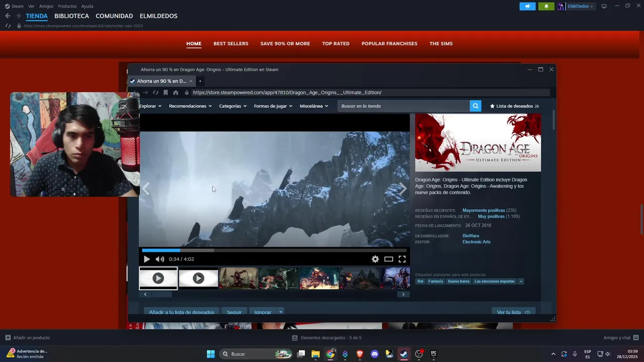The height and width of the screenshot is (362, 644).
Task: Open ELMILDEDOS profile navigation item
Action: pos(158,16)
